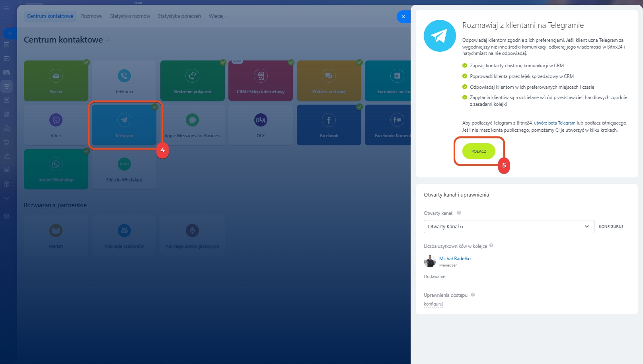This screenshot has height=364, width=643.
Task: Switch to the Centrum kontaktowe tab
Action: pyautogui.click(x=50, y=16)
